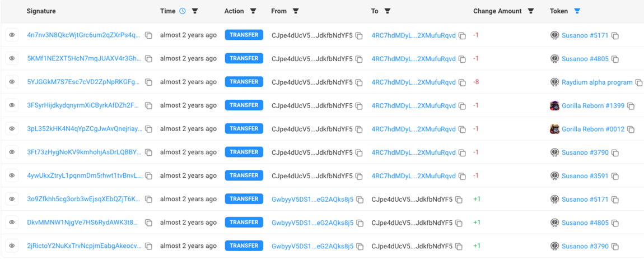Viewport: 644px width, 259px height.
Task: Copy token Gorilla Reborn #1399 address
Action: [x=631, y=106]
